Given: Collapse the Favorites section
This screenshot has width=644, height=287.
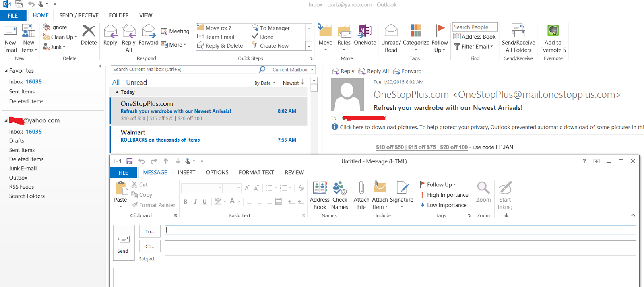Looking at the screenshot, I should point(6,71).
